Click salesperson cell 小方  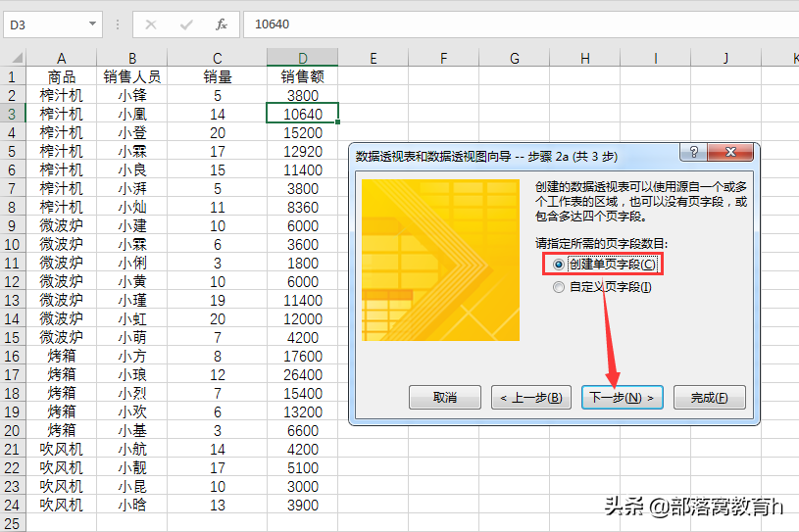132,356
